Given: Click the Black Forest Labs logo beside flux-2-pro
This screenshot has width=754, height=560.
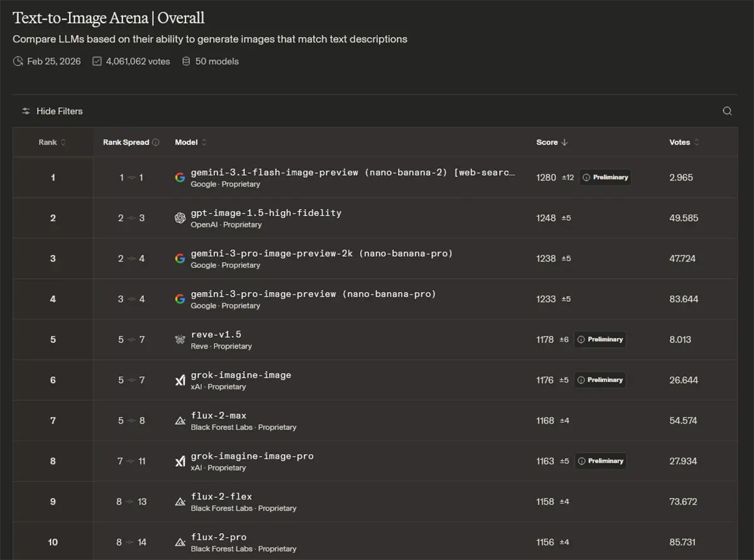Looking at the screenshot, I should [180, 542].
